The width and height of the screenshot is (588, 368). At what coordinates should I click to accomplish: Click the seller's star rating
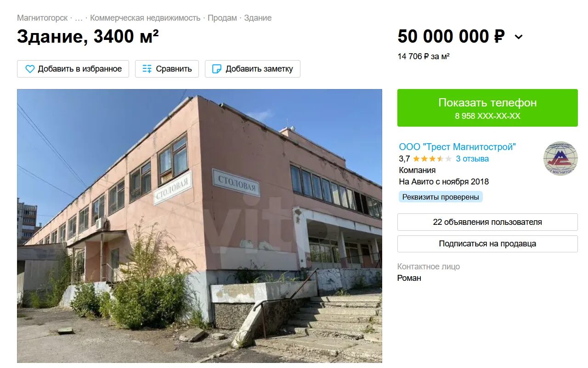tap(432, 159)
